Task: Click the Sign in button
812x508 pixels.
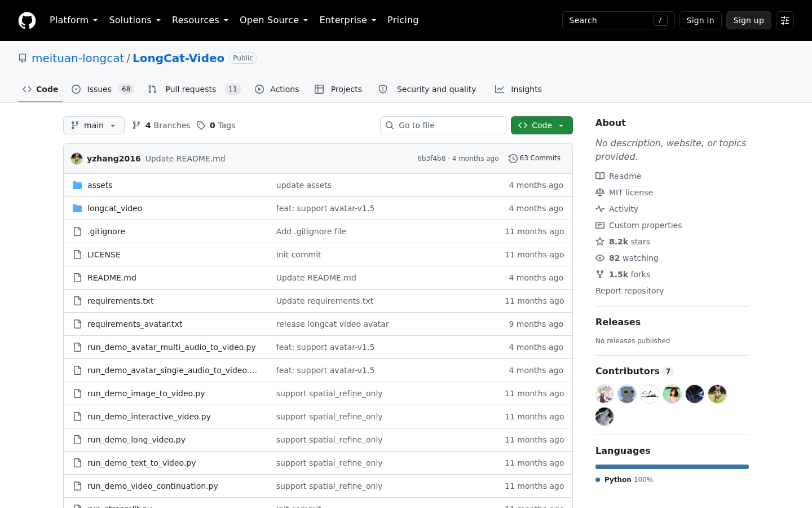Action: pos(700,20)
